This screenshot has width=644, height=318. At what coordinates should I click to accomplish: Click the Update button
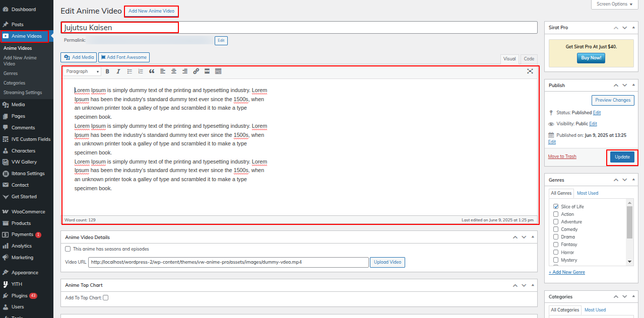[622, 157]
